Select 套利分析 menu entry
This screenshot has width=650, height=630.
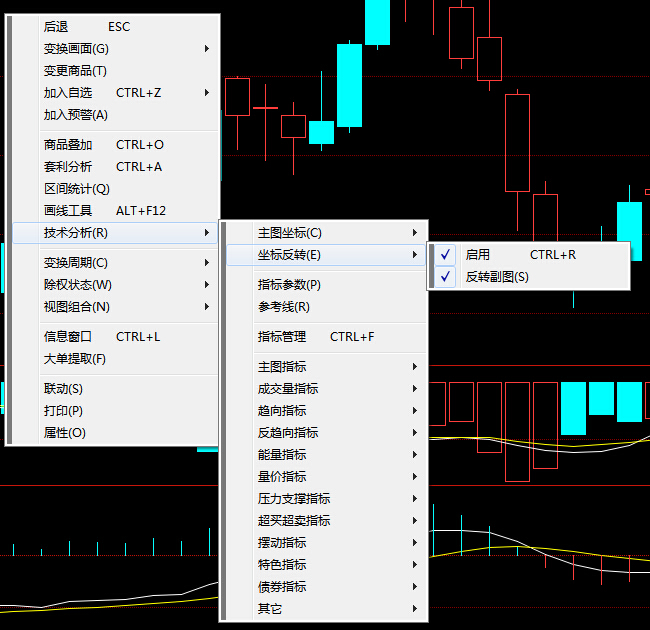point(68,167)
